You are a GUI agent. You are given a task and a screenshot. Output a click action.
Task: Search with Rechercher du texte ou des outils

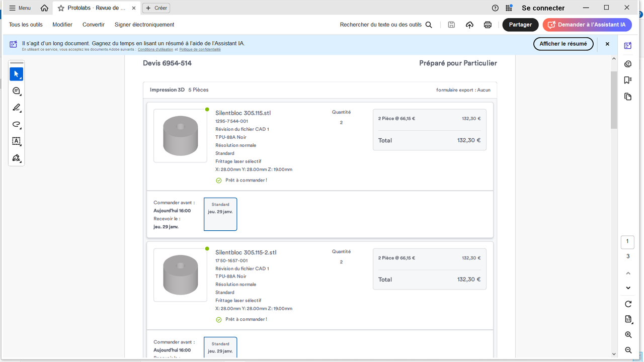(386, 25)
